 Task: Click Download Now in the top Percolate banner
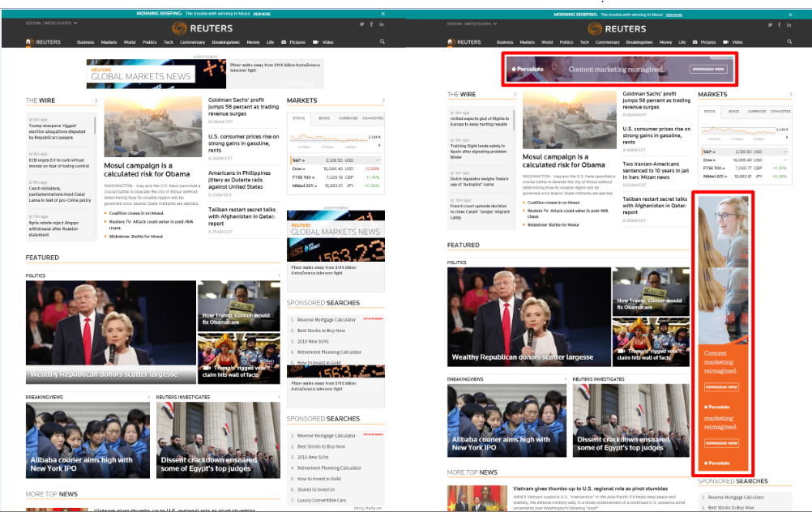click(708, 69)
